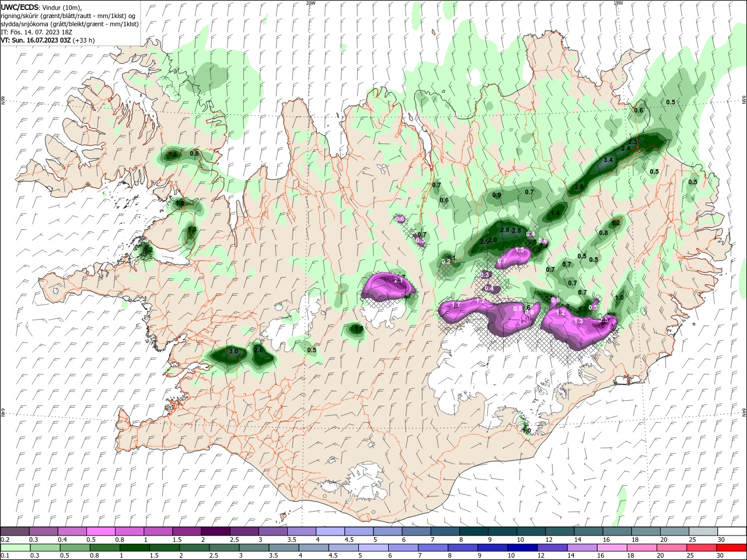Click the 12 teal swatch in upper legend row

coord(559,531)
